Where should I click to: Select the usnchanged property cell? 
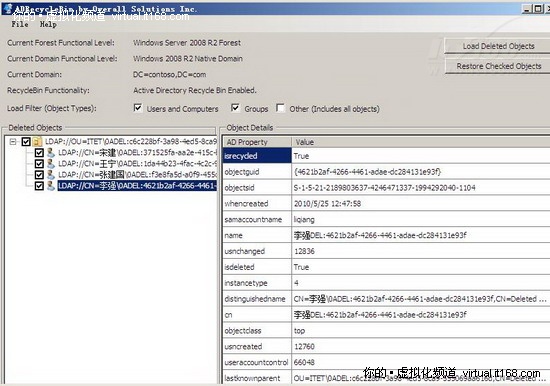coord(257,251)
